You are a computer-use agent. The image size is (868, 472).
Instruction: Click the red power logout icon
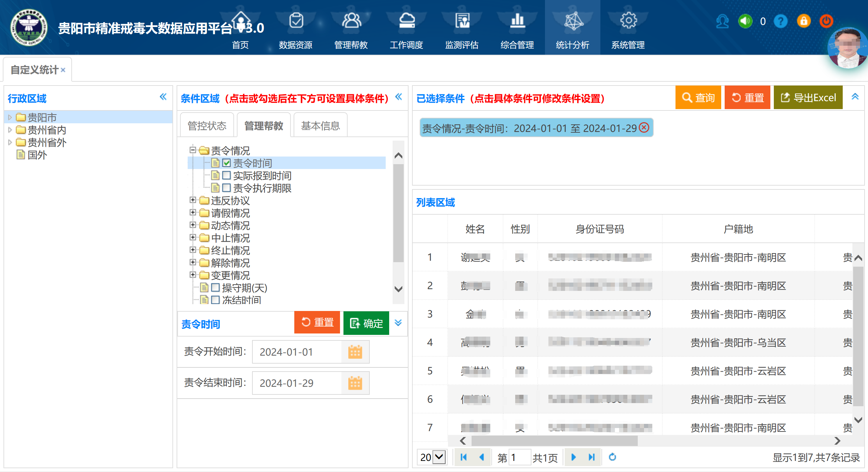(x=826, y=21)
